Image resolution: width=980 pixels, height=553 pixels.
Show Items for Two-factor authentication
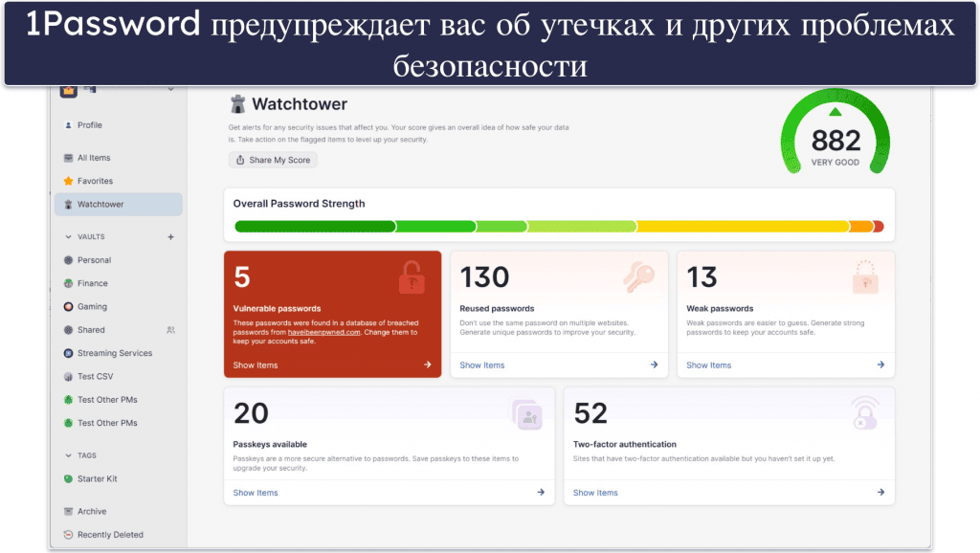(x=595, y=493)
